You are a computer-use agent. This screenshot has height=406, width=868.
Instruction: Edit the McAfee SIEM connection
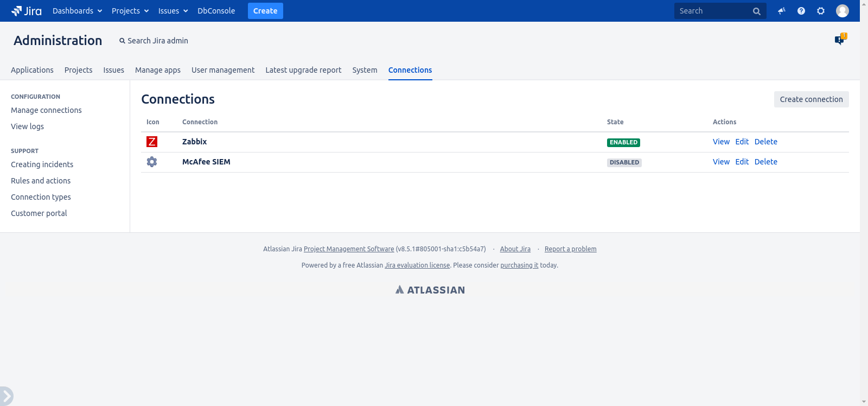[742, 162]
